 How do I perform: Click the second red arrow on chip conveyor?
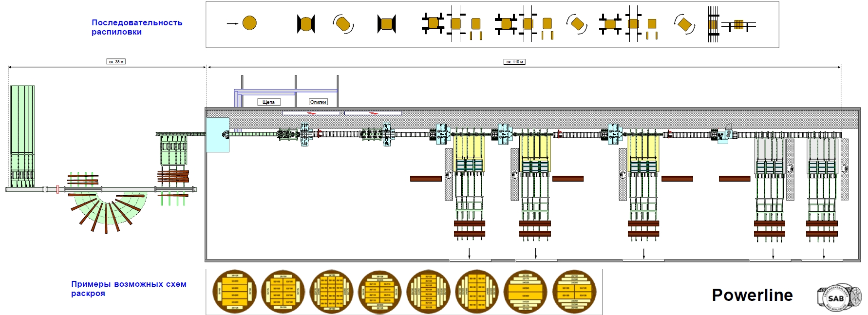pyautogui.click(x=374, y=113)
